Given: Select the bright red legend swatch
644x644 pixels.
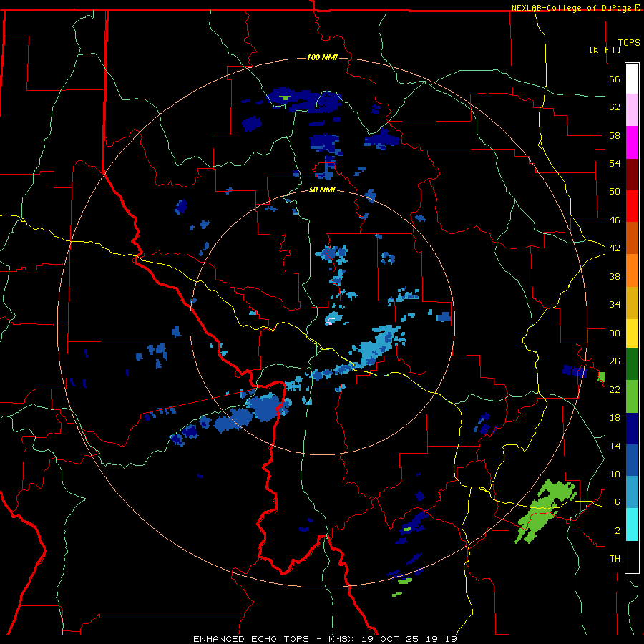Looking at the screenshot, I should coord(632,206).
